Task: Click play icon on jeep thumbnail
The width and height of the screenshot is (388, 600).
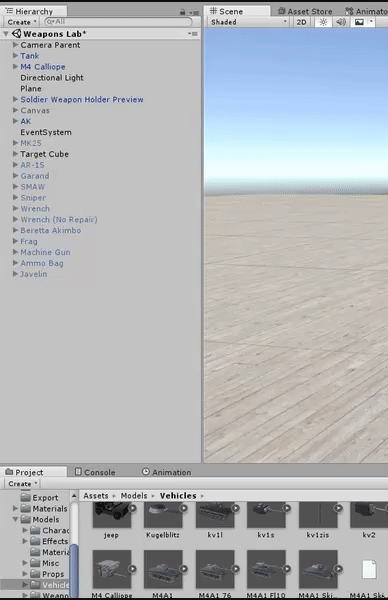Action: pos(132,508)
